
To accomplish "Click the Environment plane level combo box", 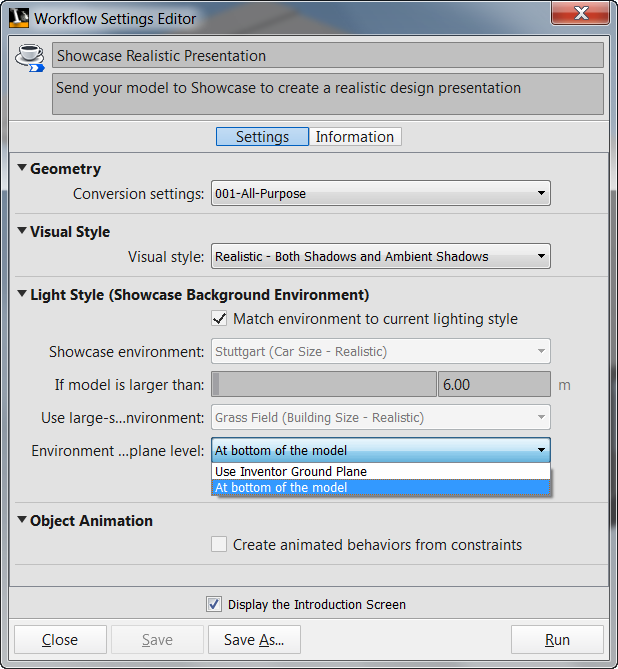I will click(381, 450).
